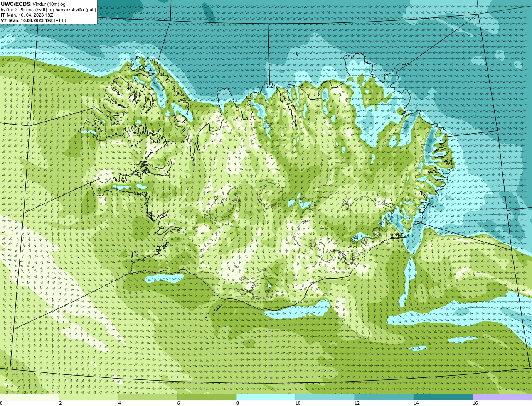
Task: Click the light cyan 8–10 m/s legend swatch
Action: pyautogui.click(x=266, y=397)
